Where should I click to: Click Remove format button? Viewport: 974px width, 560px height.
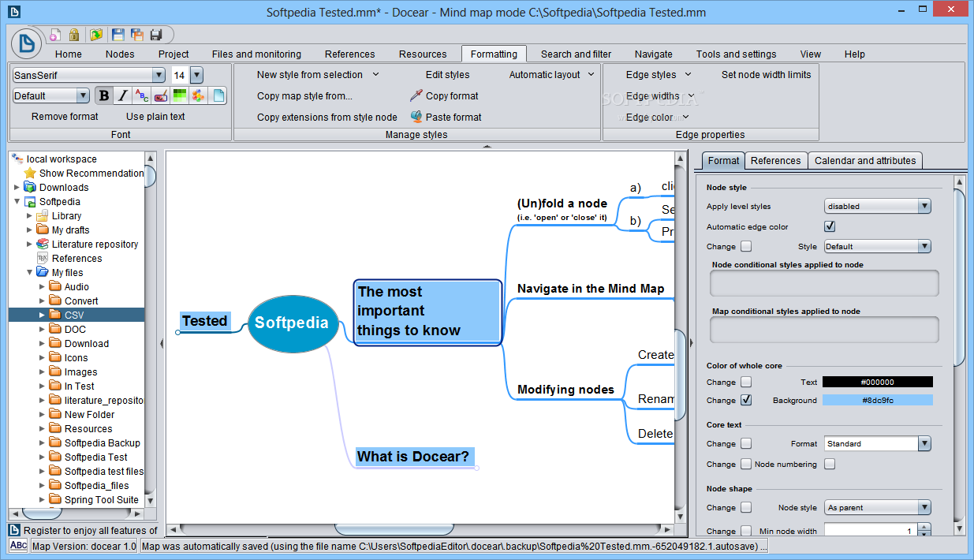tap(65, 116)
